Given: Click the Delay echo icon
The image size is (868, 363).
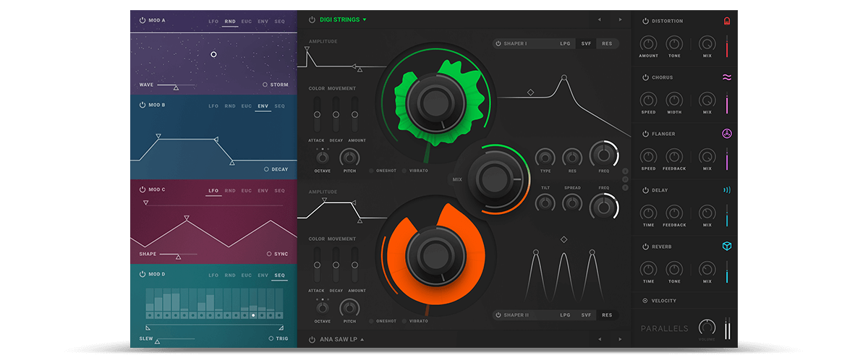Looking at the screenshot, I should pyautogui.click(x=726, y=190).
